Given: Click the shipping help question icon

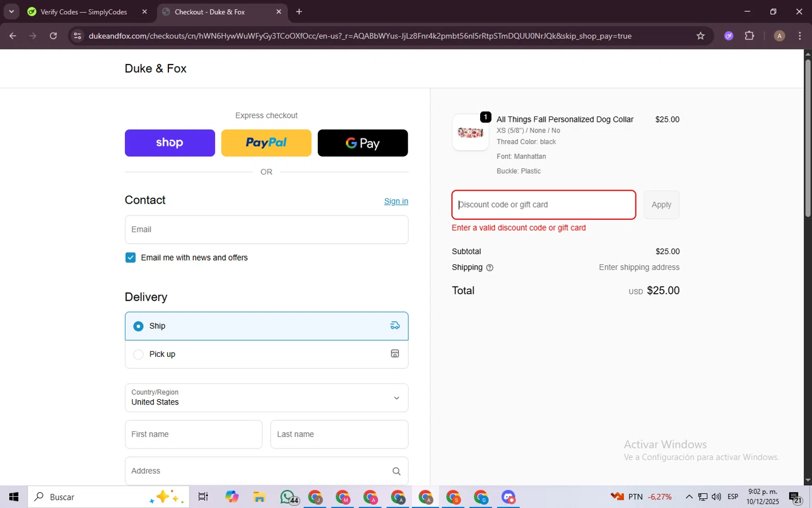Looking at the screenshot, I should coord(489,268).
